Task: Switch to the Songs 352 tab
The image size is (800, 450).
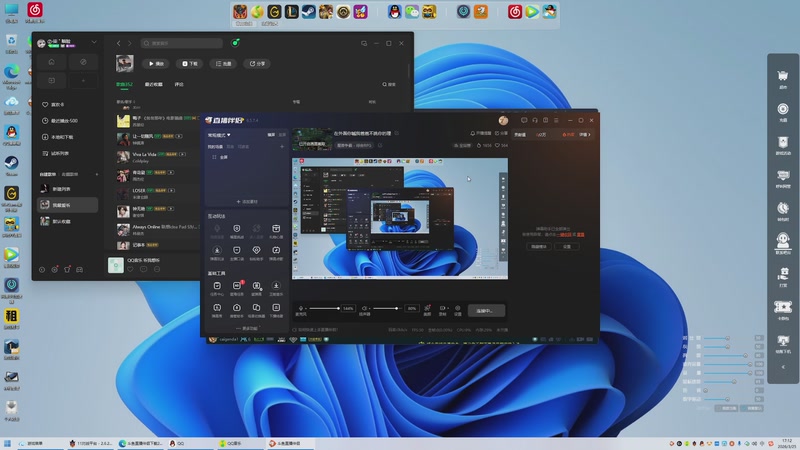Action: pyautogui.click(x=124, y=85)
